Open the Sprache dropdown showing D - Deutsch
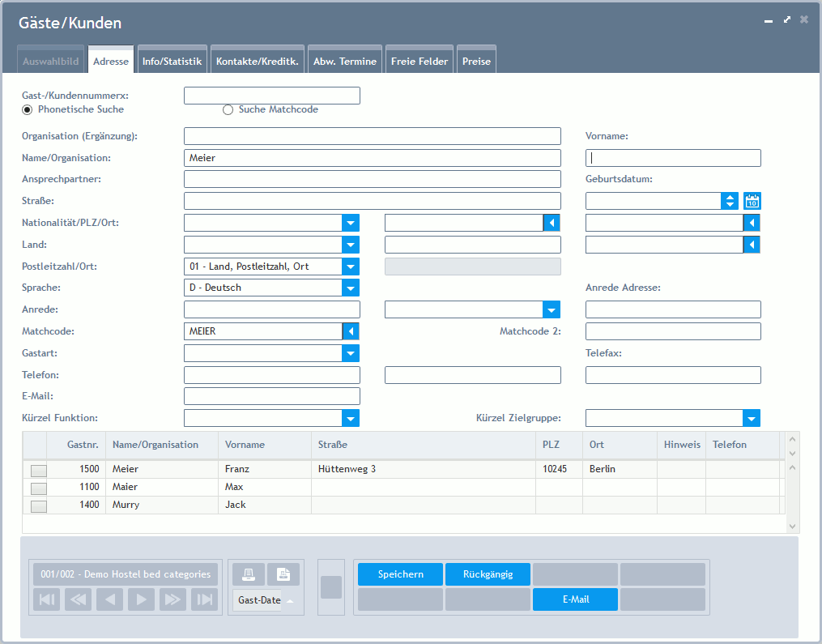The image size is (822, 644). pos(351,288)
